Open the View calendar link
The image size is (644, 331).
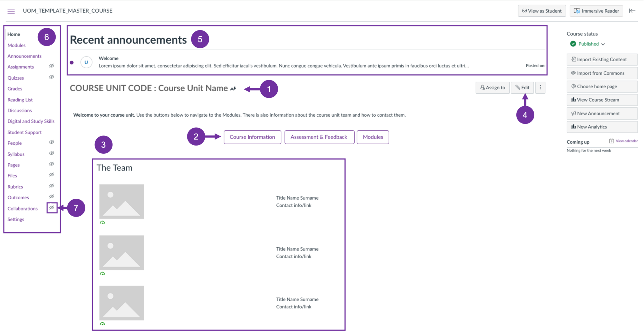coord(626,141)
